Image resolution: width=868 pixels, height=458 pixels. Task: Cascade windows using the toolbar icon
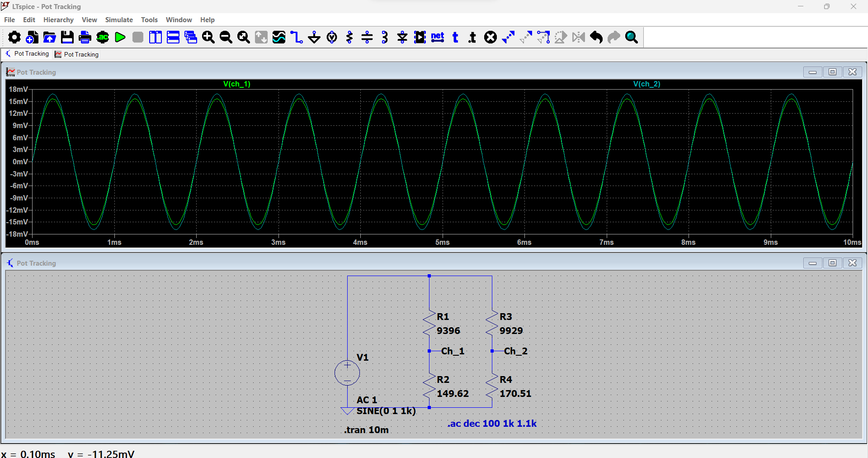coord(191,37)
